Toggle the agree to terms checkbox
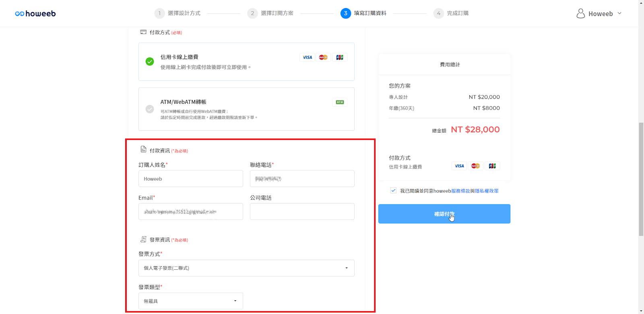The height and width of the screenshot is (314, 644). [393, 191]
